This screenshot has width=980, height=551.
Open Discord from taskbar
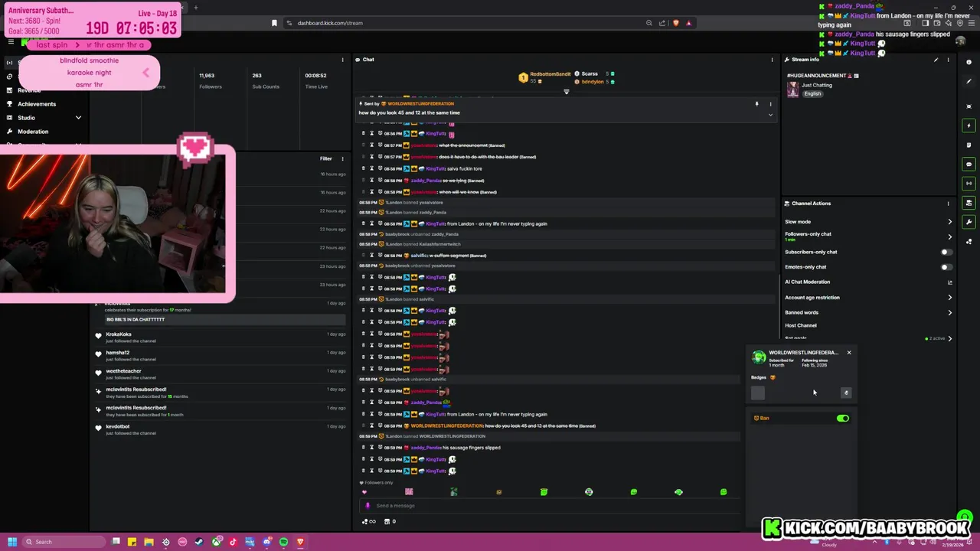tap(266, 542)
